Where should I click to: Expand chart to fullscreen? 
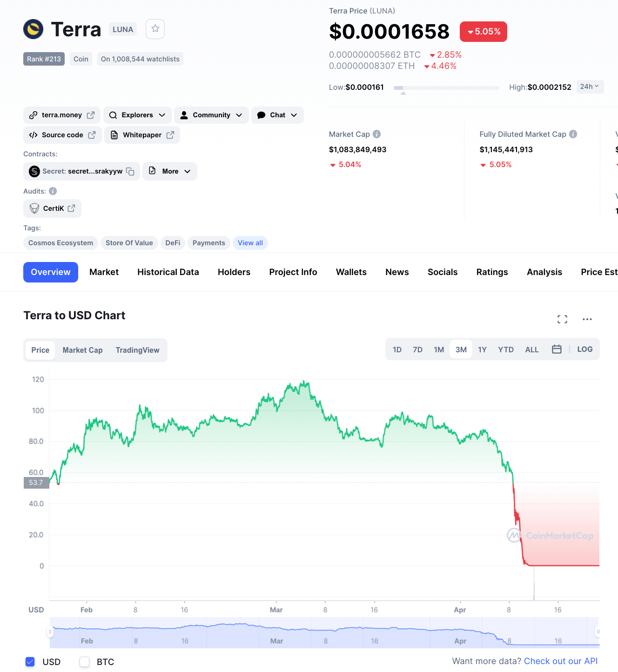coord(562,319)
